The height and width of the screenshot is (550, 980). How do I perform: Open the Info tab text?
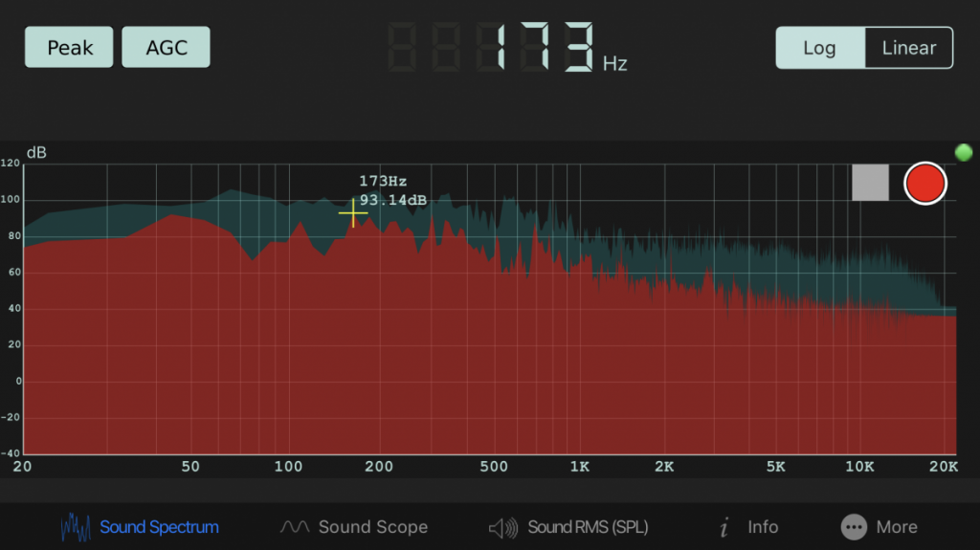coord(763,527)
